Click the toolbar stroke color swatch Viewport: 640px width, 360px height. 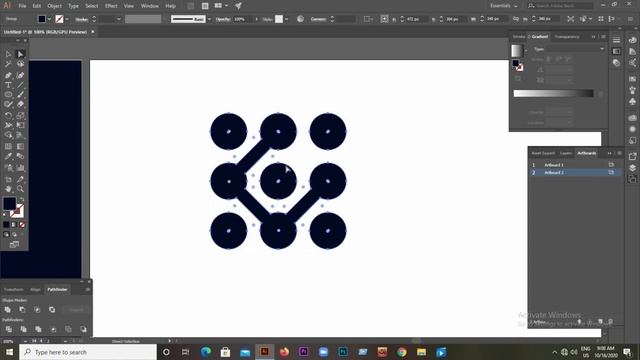click(17, 211)
